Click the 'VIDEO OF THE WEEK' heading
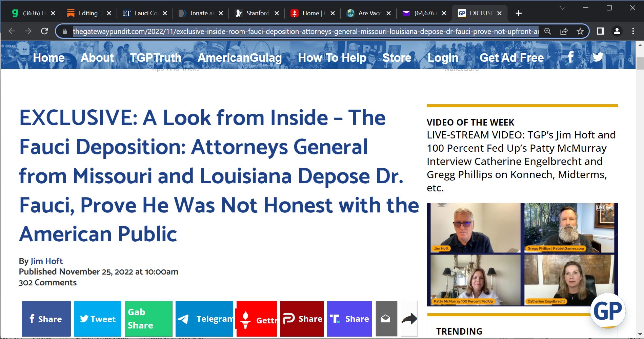The width and height of the screenshot is (644, 339). (x=470, y=122)
